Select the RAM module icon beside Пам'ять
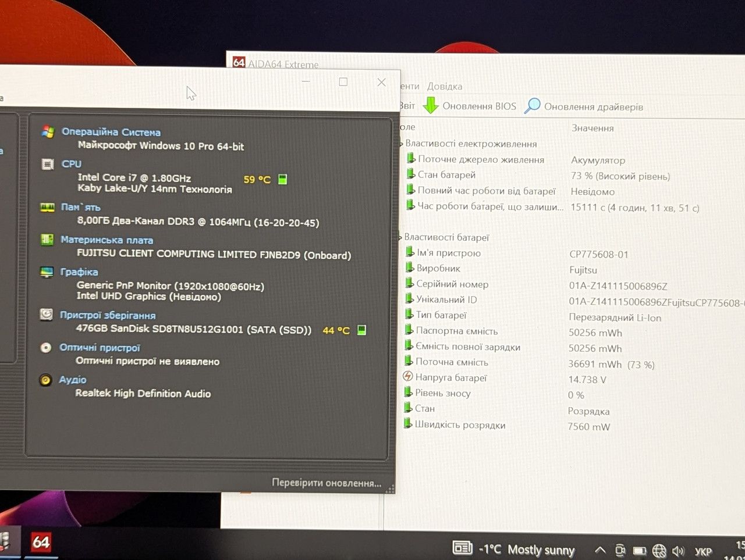 pyautogui.click(x=47, y=207)
